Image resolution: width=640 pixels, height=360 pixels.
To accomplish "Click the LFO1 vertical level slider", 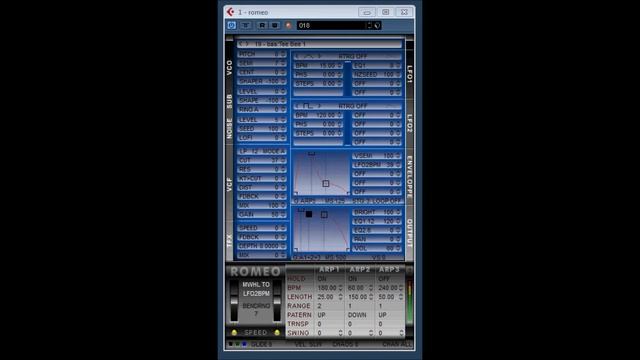I will pyautogui.click(x=347, y=78).
